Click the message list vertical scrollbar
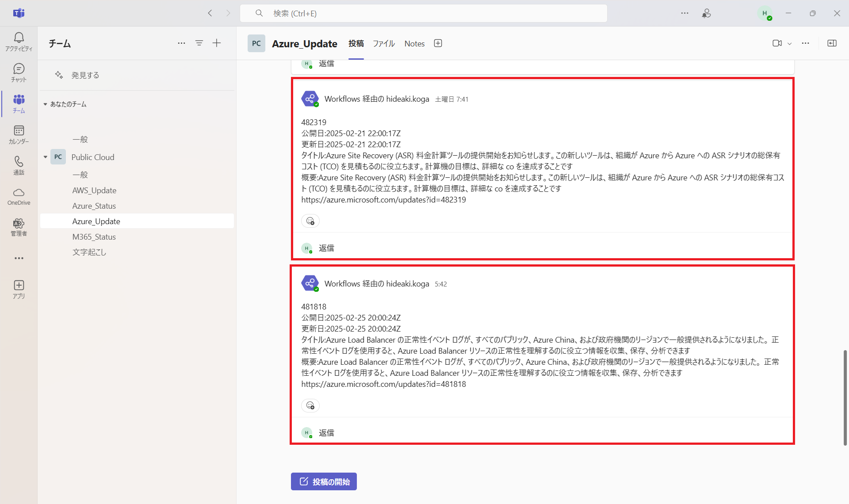 pyautogui.click(x=845, y=397)
